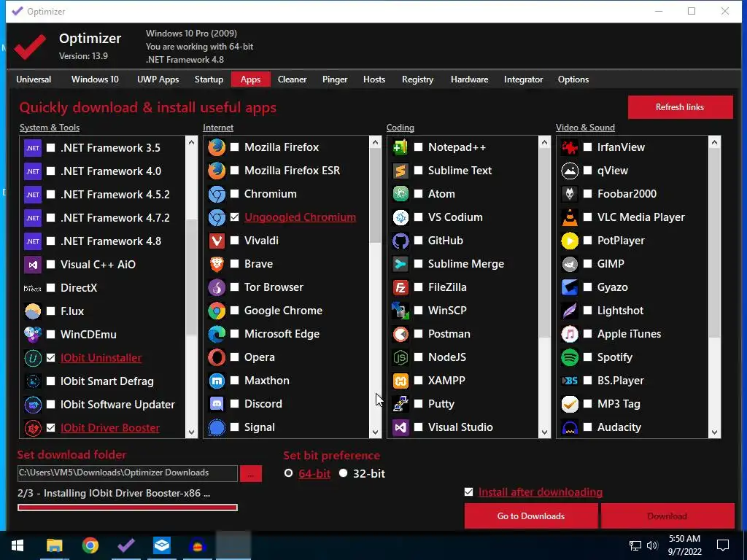Open the Windows Start menu
Screen dimensions: 747x560
click(18, 545)
